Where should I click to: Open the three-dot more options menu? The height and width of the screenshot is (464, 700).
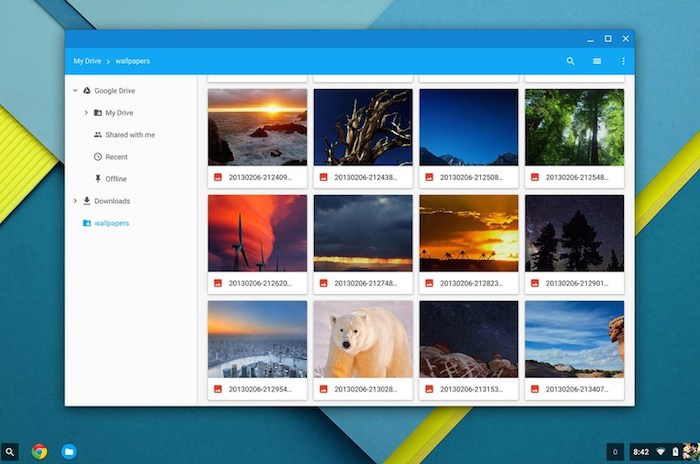pyautogui.click(x=623, y=61)
